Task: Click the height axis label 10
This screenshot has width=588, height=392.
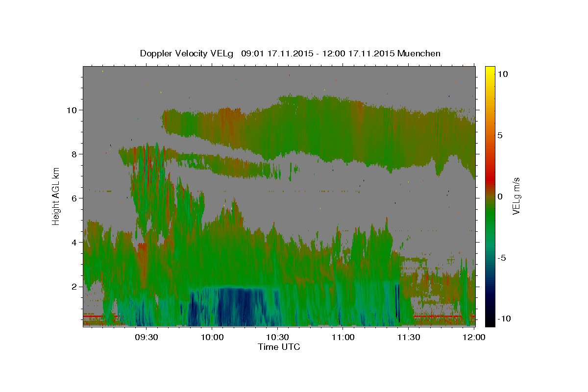Action: (x=73, y=110)
